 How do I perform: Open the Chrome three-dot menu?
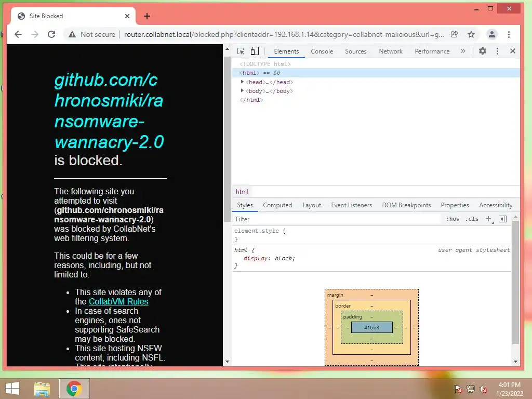point(509,34)
